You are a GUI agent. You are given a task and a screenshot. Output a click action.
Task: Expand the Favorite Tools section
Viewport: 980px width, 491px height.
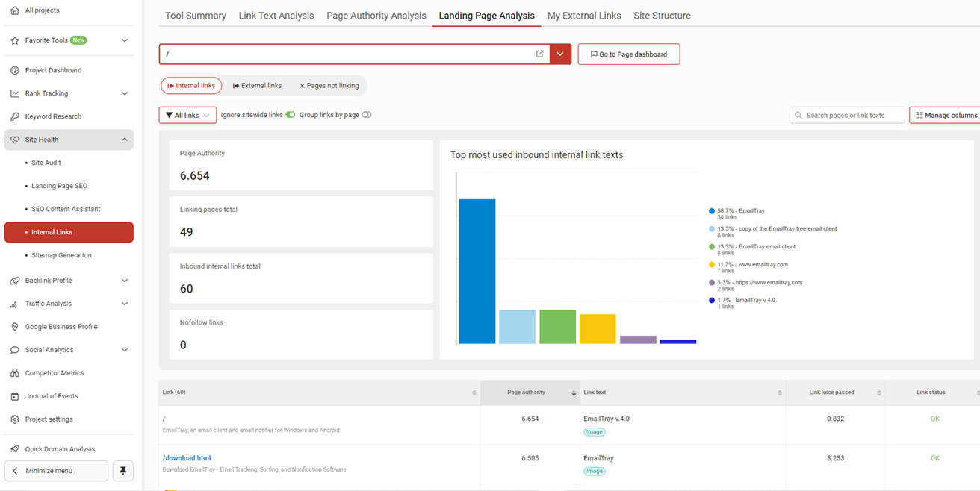point(125,40)
